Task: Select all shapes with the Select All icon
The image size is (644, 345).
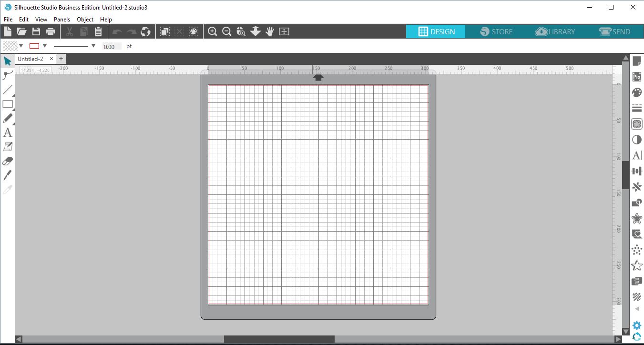Action: 164,31
